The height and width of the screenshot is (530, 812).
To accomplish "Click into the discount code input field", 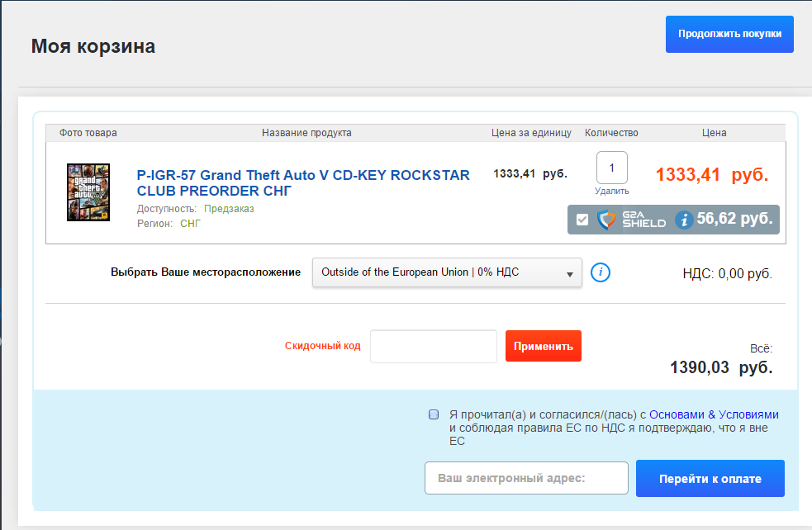I will tap(434, 346).
